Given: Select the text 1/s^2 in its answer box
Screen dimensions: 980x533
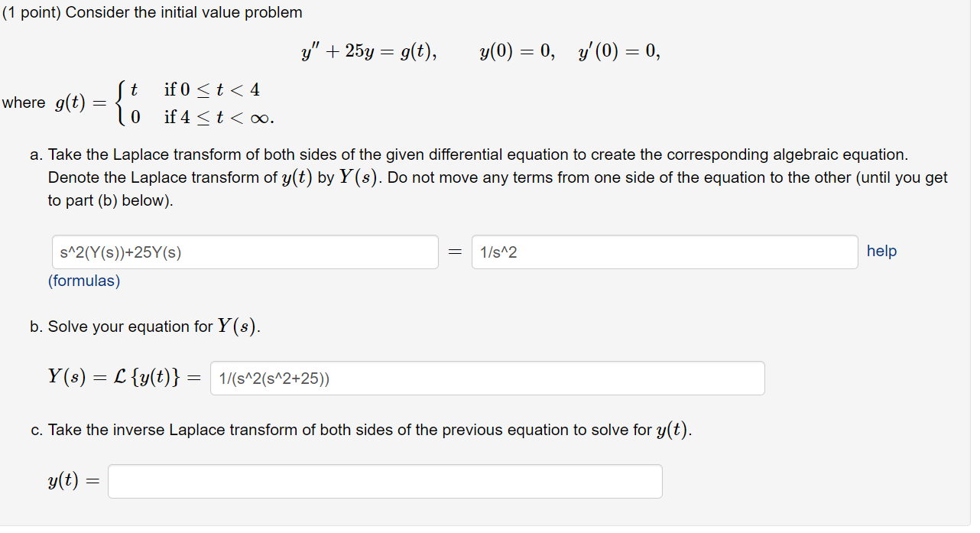Looking at the screenshot, I should tap(500, 251).
